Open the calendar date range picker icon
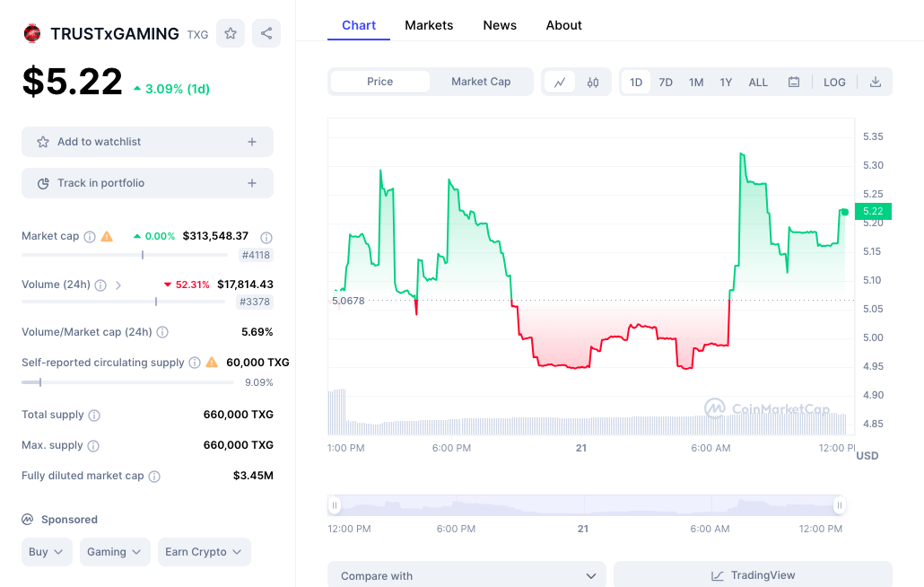Screen dimensions: 924x587 [794, 82]
